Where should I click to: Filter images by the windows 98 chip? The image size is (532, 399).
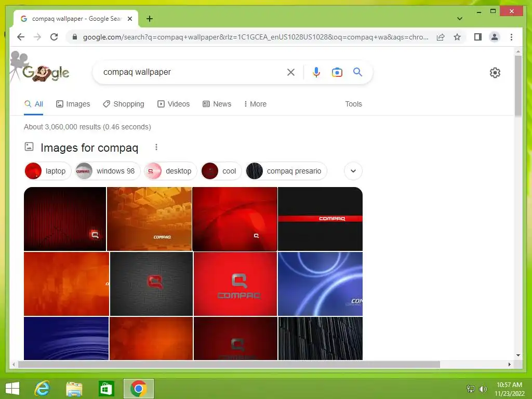point(107,171)
